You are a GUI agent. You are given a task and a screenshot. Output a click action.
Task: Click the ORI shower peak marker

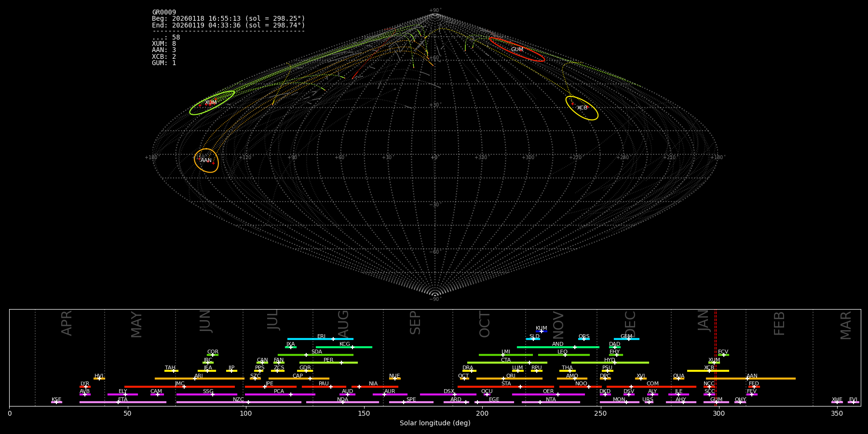pos(503,379)
